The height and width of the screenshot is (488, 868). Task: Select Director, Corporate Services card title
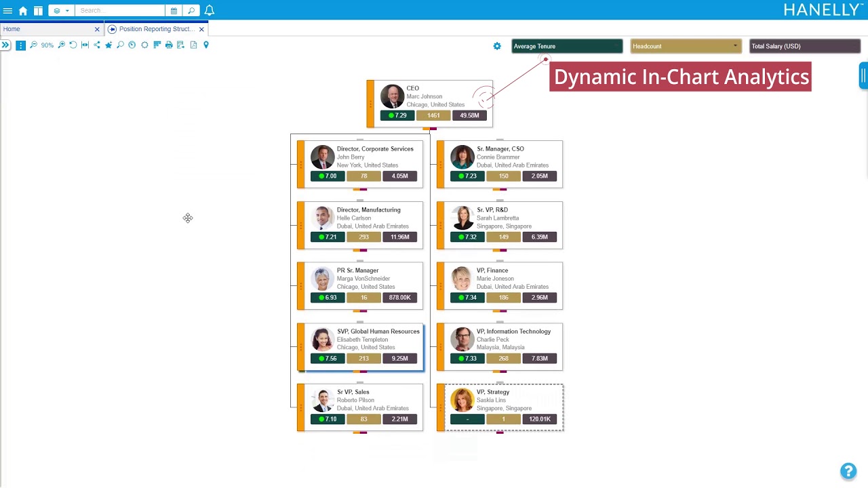[x=375, y=149]
